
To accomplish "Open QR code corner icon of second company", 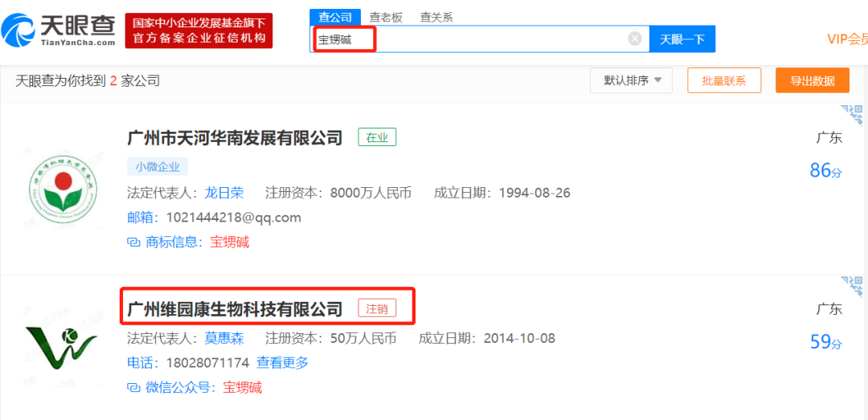I will 853,287.
